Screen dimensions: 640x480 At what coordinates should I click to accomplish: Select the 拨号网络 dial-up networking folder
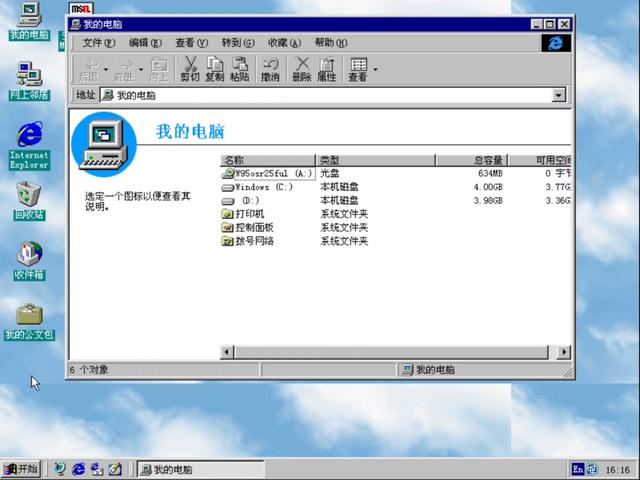248,241
